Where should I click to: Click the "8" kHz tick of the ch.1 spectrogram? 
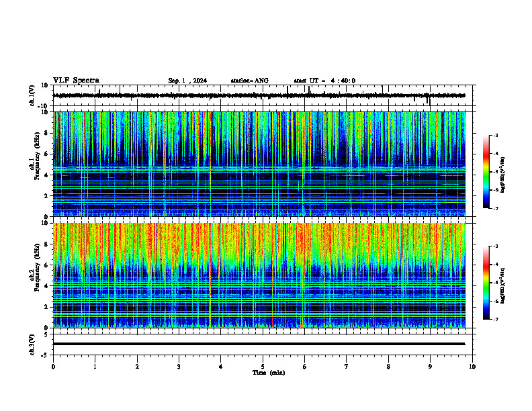tap(47, 133)
